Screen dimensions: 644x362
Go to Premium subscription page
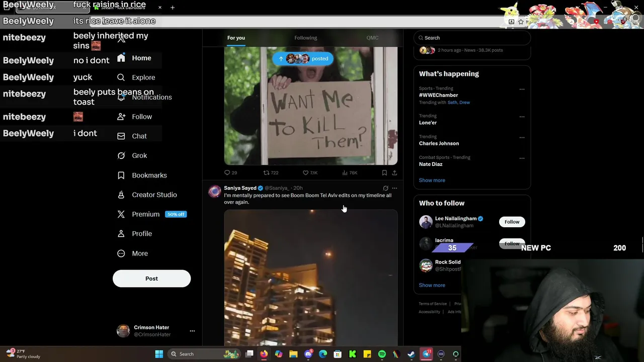[151, 214]
